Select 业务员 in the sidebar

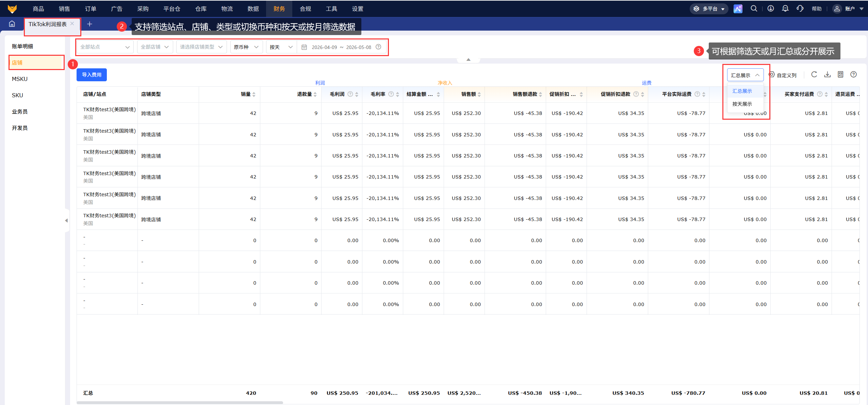(x=20, y=112)
